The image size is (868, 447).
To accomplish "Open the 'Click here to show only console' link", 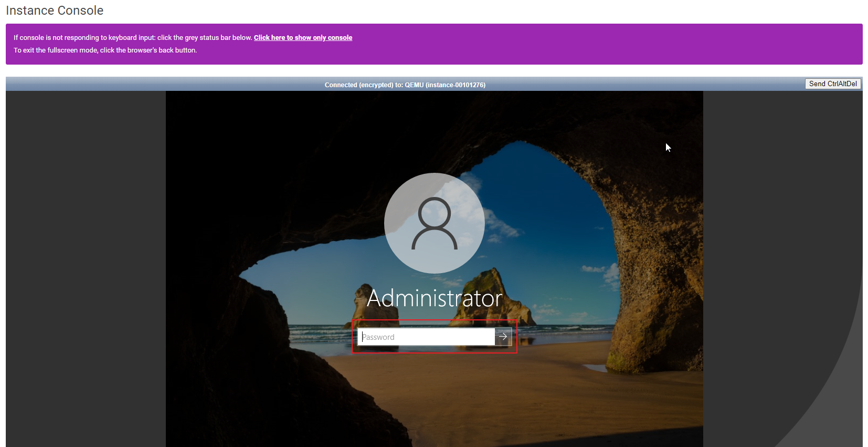I will point(303,38).
